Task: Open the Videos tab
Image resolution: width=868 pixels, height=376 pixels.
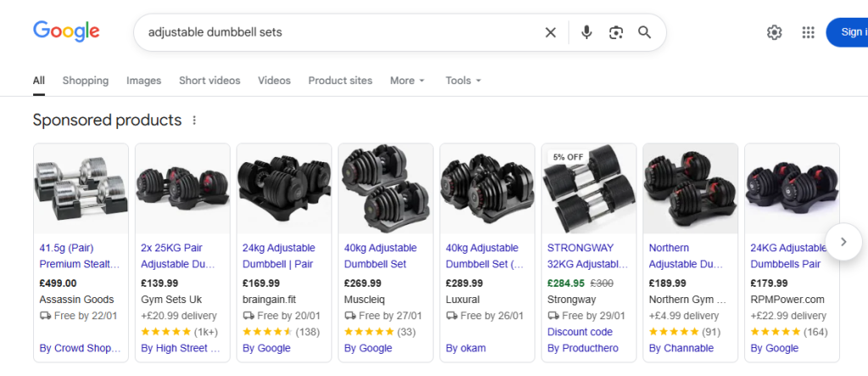Action: (274, 81)
